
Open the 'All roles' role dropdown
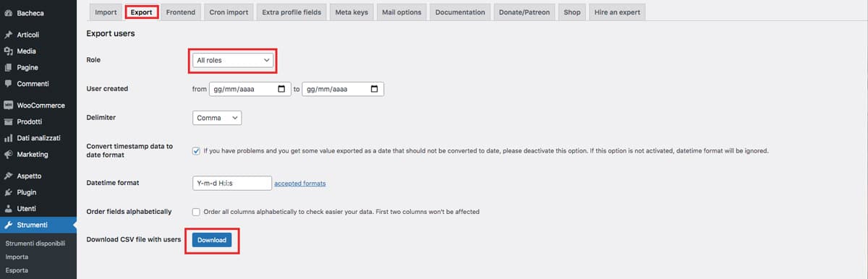pos(234,60)
